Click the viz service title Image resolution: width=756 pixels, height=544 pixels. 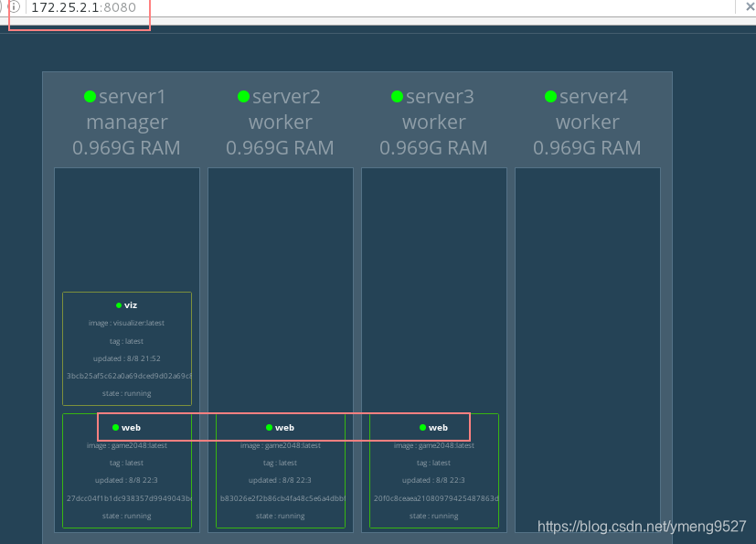pyautogui.click(x=131, y=305)
